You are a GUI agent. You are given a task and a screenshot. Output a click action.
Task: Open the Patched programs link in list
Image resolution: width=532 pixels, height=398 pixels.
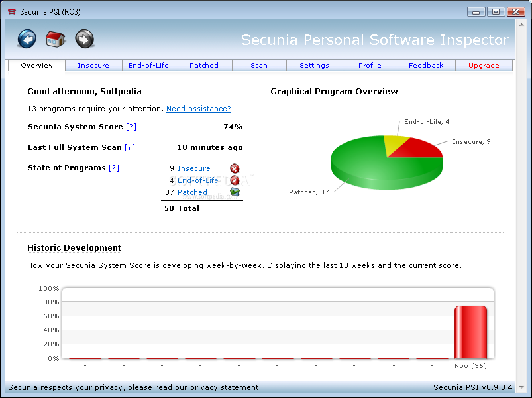point(192,192)
